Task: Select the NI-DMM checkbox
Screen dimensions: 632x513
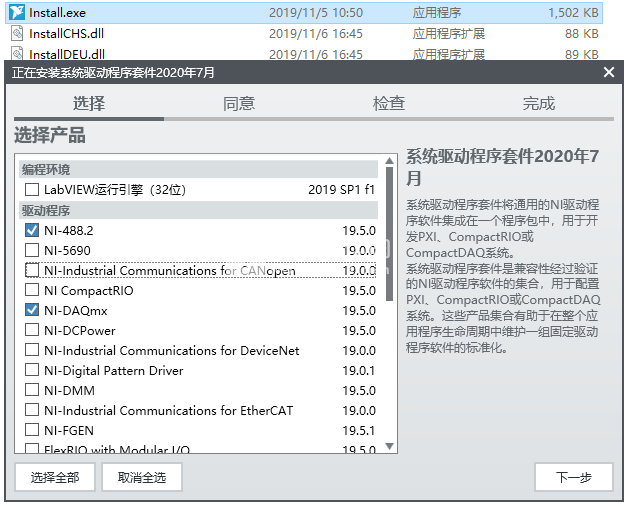Action: (x=32, y=390)
